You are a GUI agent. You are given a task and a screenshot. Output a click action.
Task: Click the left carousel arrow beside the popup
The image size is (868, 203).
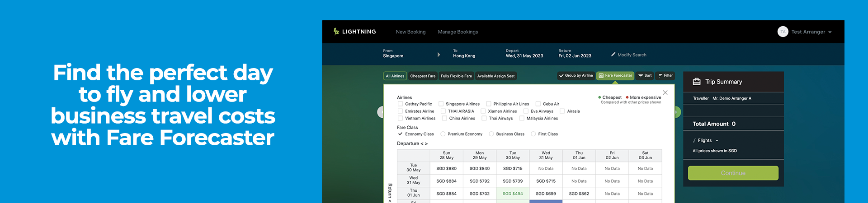coord(380,112)
